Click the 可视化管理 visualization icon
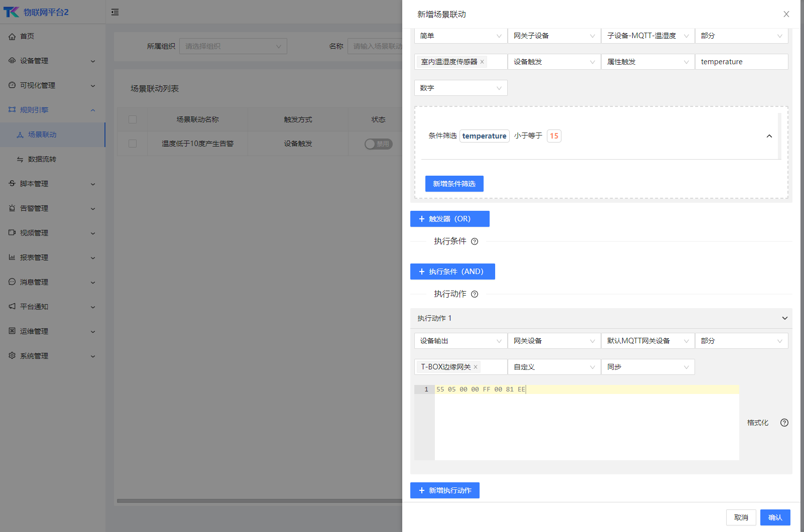This screenshot has height=532, width=804. (x=12, y=85)
